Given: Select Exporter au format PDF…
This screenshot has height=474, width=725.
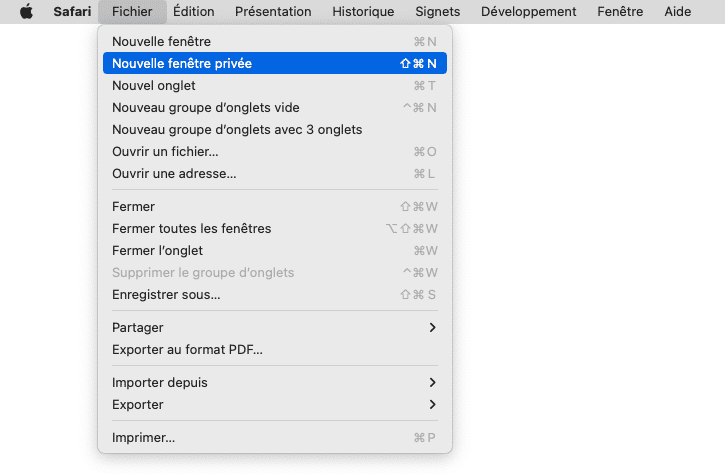Looking at the screenshot, I should point(275,350).
